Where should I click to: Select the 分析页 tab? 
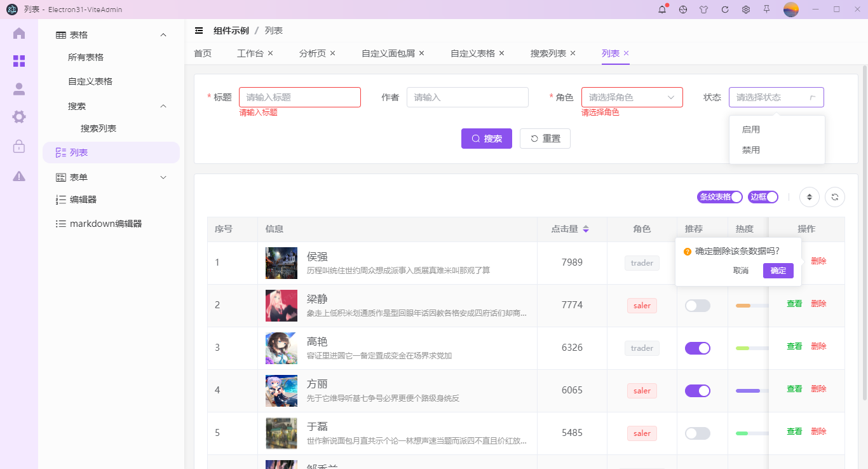[x=312, y=53]
